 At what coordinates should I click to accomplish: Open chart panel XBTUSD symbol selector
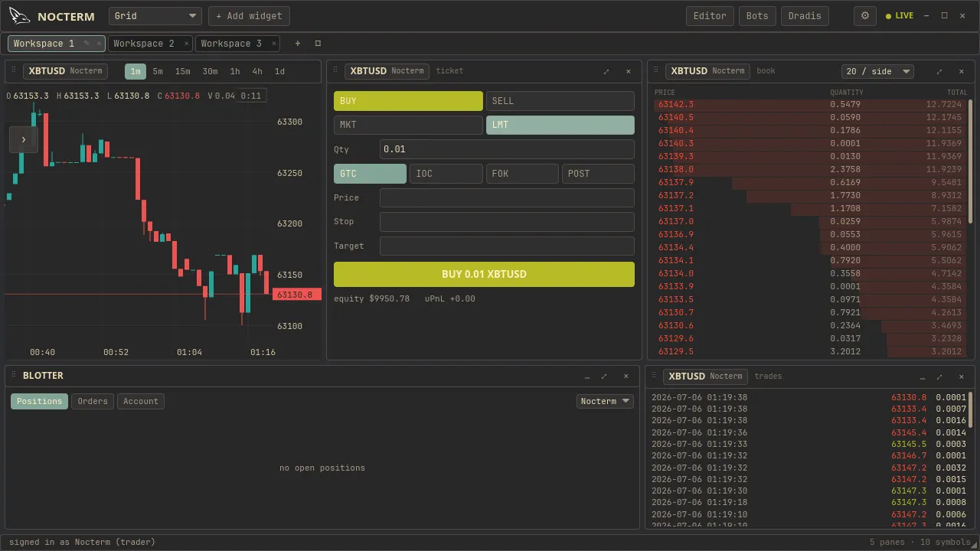[65, 71]
